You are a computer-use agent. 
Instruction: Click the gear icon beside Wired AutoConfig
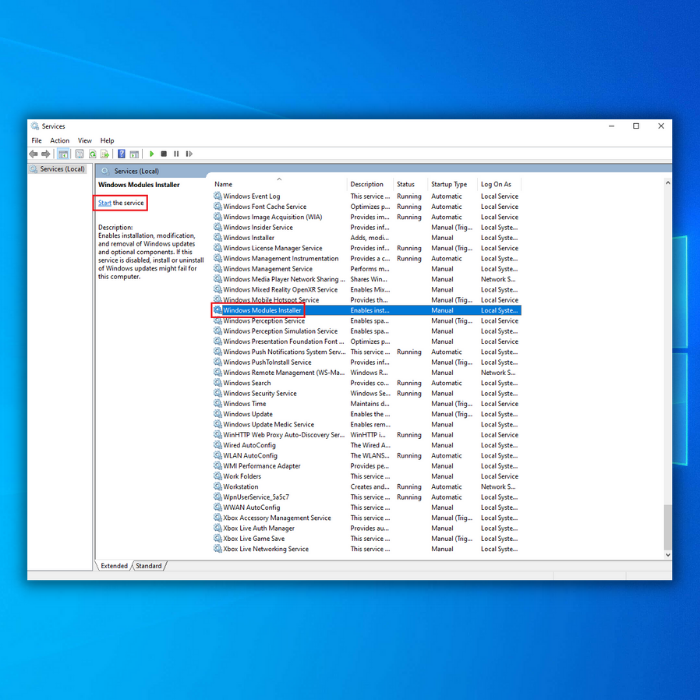tap(217, 445)
